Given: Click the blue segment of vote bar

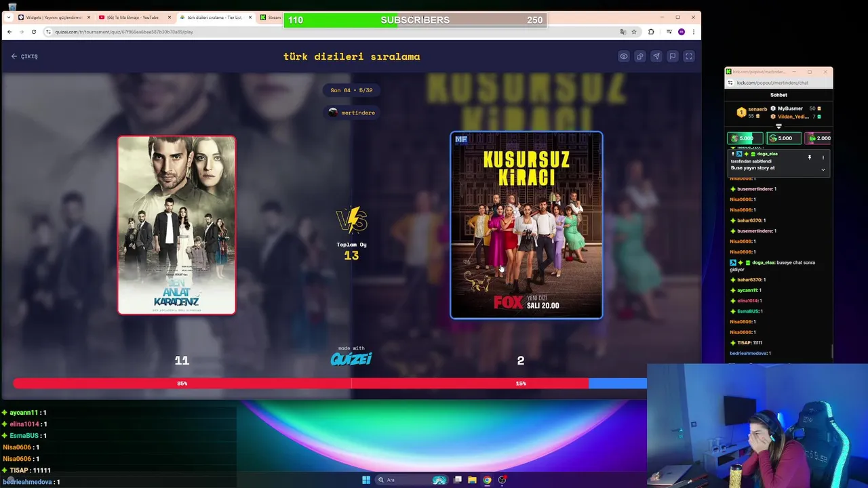Looking at the screenshot, I should click(618, 384).
